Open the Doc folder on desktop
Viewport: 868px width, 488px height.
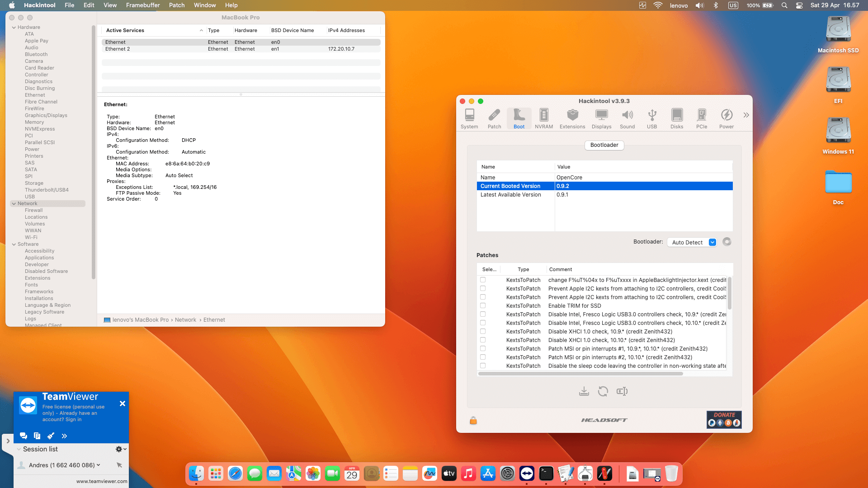(838, 187)
